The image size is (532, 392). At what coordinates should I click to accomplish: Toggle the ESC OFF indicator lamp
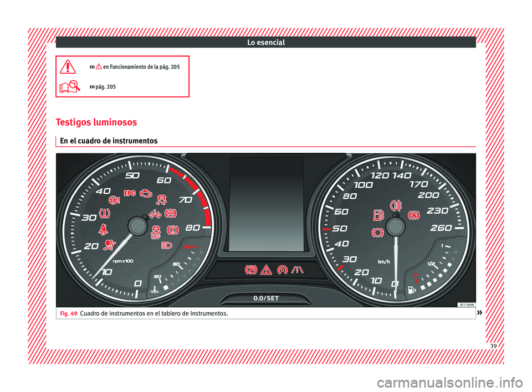click(x=155, y=232)
